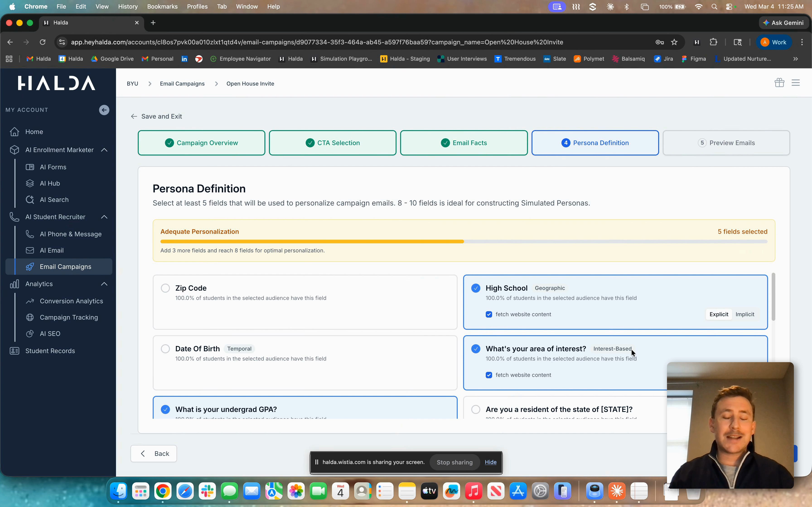Open AI Hub in sidebar
812x507 pixels.
(x=50, y=183)
